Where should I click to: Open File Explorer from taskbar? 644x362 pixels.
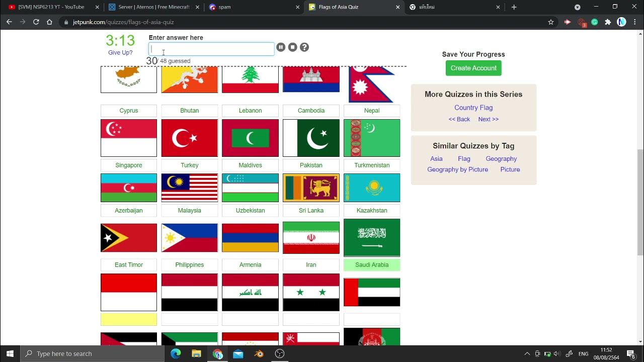(197, 353)
